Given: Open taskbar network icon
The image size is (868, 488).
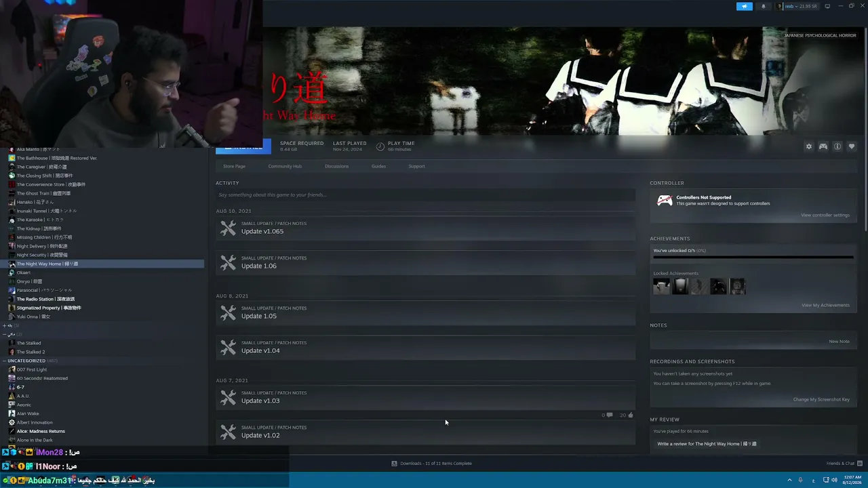Looking at the screenshot, I should click(825, 480).
